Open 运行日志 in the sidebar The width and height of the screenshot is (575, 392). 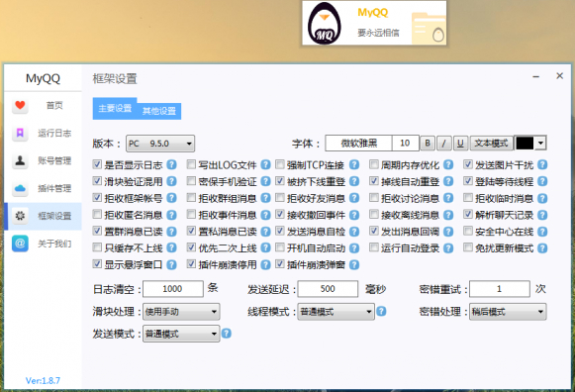[43, 133]
